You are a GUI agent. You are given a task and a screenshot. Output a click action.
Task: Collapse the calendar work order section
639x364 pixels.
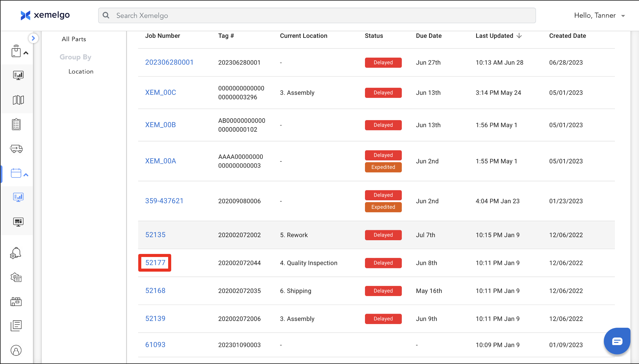tap(26, 175)
